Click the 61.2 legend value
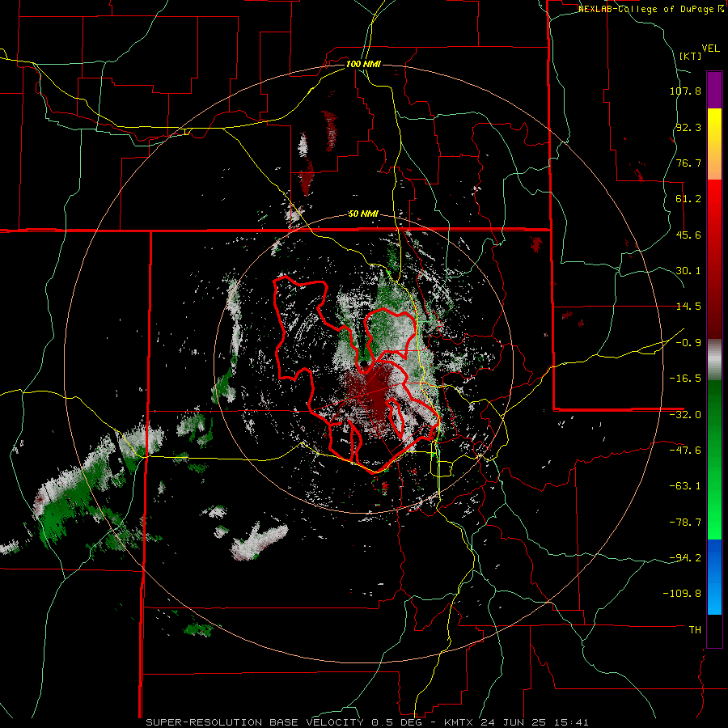Screen dimensions: 728x728 click(x=688, y=199)
